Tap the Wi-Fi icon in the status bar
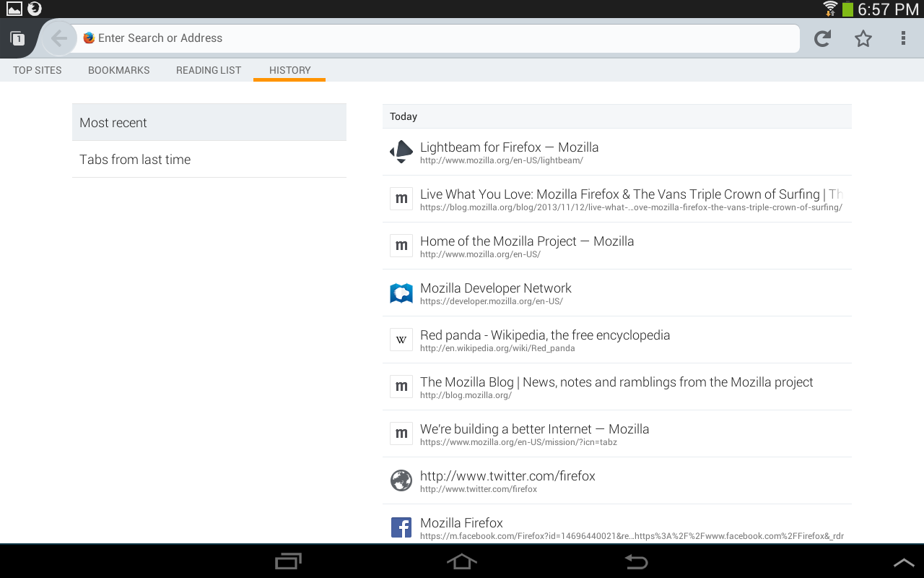This screenshot has width=924, height=578. point(830,9)
